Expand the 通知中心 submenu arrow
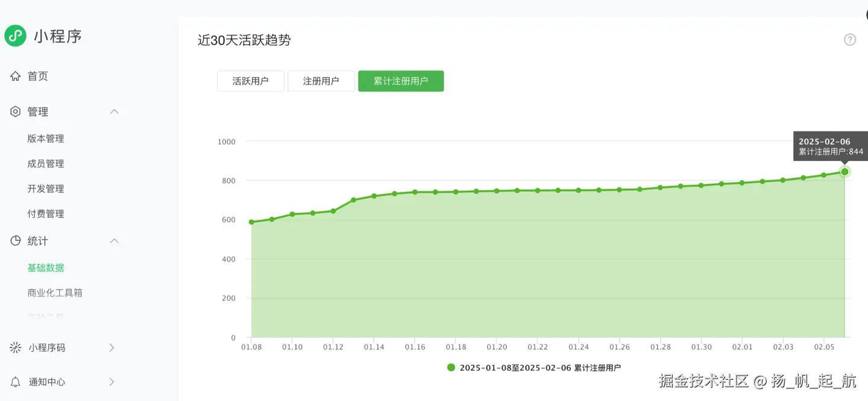The image size is (868, 401). (x=112, y=382)
